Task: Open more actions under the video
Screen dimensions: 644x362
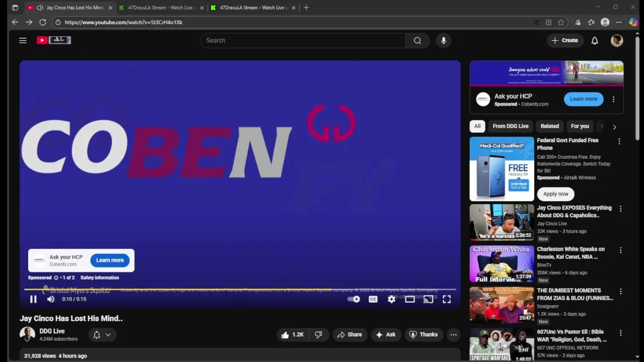Action: tap(453, 334)
